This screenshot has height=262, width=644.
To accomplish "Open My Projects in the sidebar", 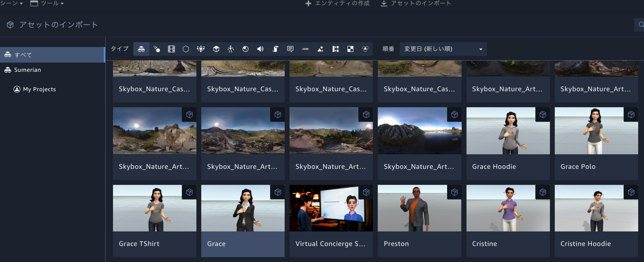I will pos(39,89).
